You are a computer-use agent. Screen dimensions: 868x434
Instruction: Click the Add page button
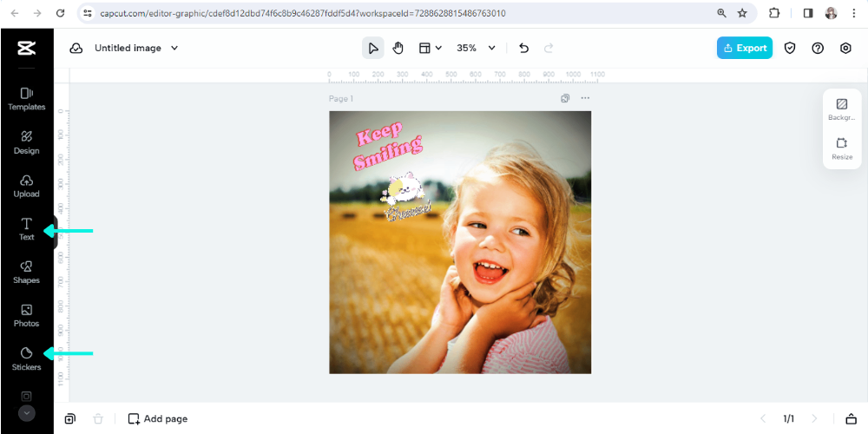pos(158,419)
